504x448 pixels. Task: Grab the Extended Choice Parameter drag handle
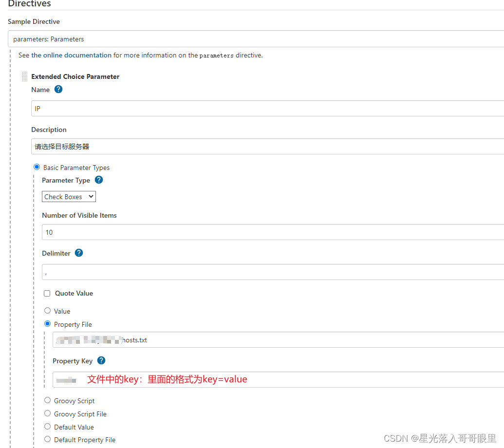[24, 76]
